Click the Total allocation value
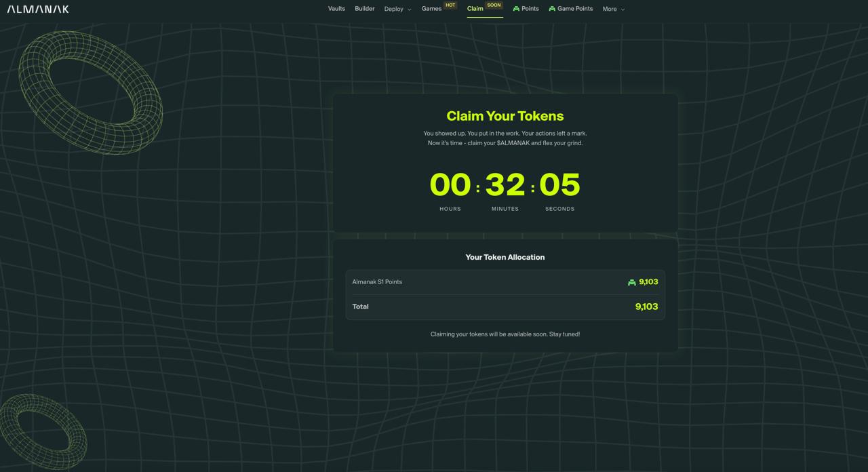Viewport: 868px width, 472px height. click(646, 307)
